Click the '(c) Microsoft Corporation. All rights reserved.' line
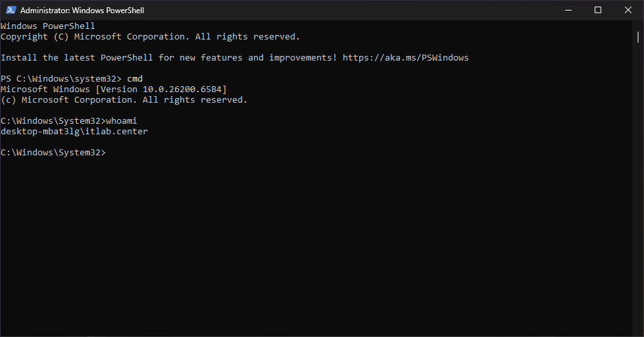Image resolution: width=644 pixels, height=337 pixels. pyautogui.click(x=124, y=100)
